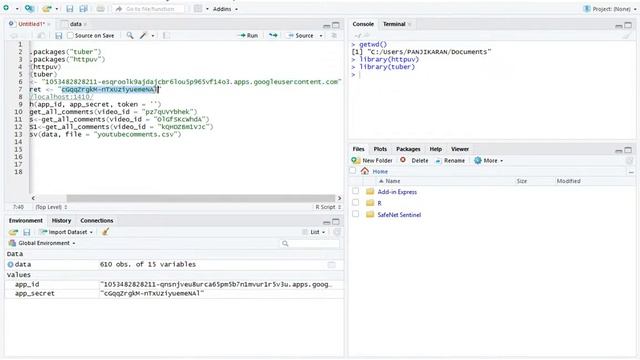Click the Delete button in Files pane
Image resolution: width=640 pixels, height=360 pixels.
click(x=414, y=161)
